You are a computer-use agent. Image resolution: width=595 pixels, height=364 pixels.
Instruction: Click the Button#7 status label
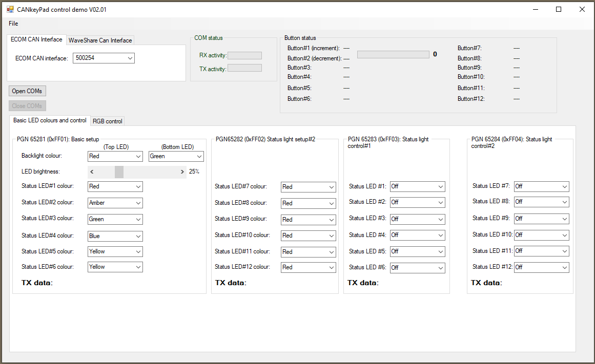tap(469, 48)
